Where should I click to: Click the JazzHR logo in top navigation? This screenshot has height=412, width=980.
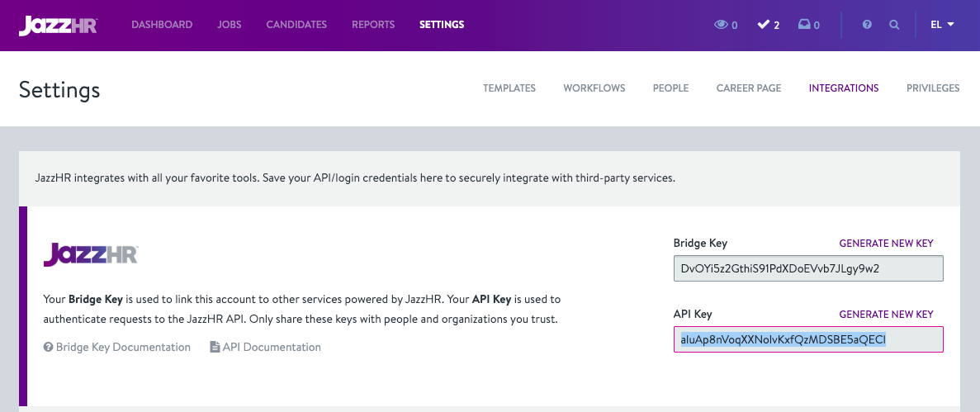tap(58, 25)
